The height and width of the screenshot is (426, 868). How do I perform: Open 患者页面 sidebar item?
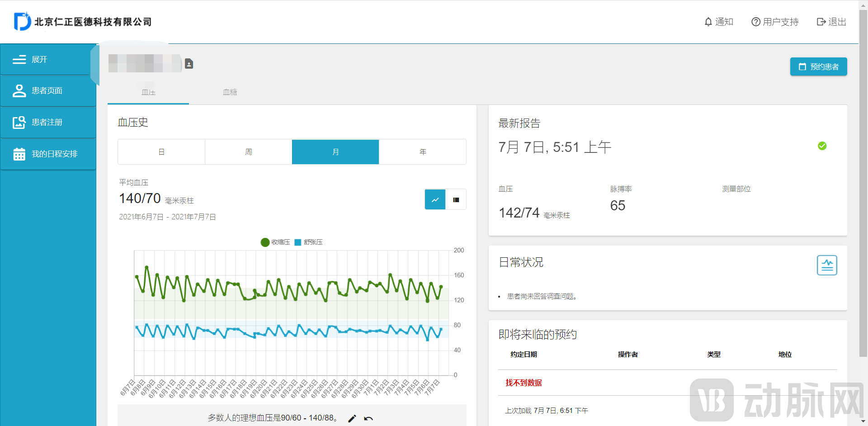[48, 91]
